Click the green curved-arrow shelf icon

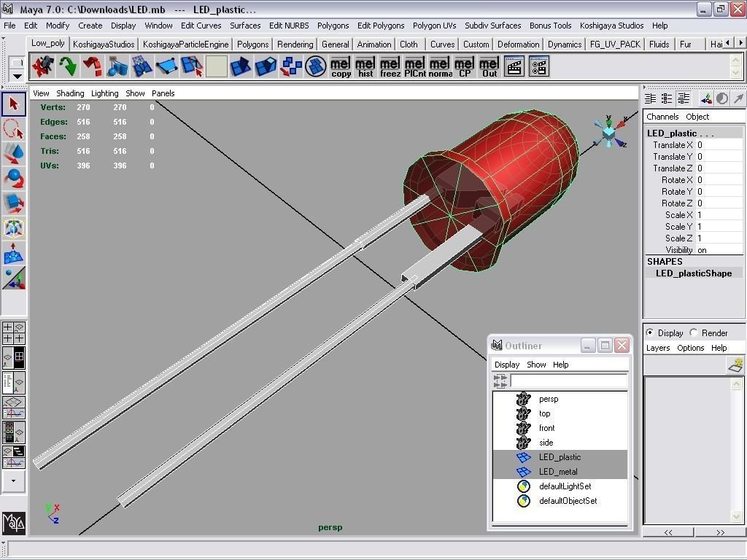click(68, 66)
